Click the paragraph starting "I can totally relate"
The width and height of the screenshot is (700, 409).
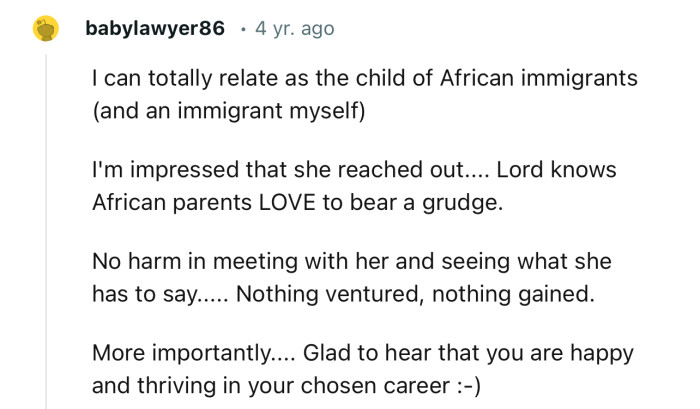click(365, 94)
